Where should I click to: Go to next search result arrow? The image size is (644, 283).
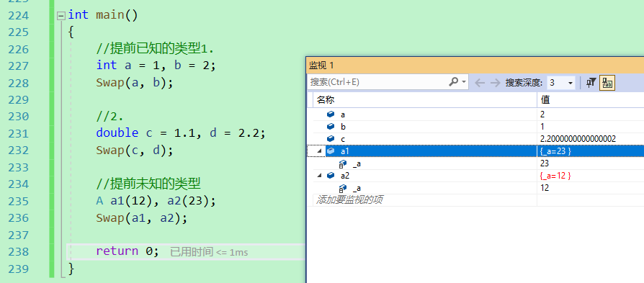click(496, 83)
